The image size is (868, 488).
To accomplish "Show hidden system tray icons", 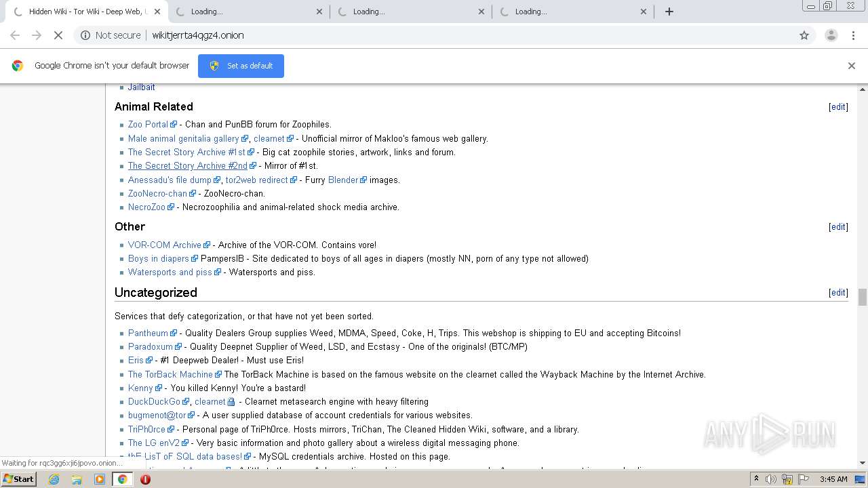I will (757, 479).
